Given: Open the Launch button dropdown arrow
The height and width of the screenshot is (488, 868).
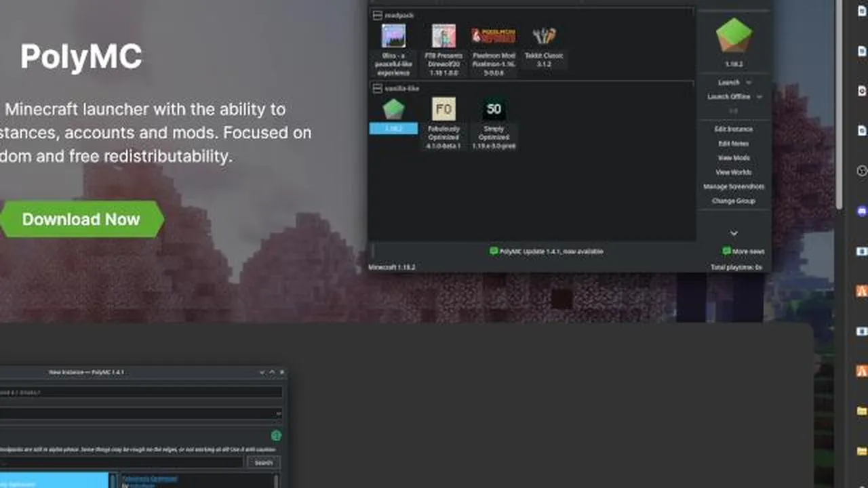Looking at the screenshot, I should 749,83.
